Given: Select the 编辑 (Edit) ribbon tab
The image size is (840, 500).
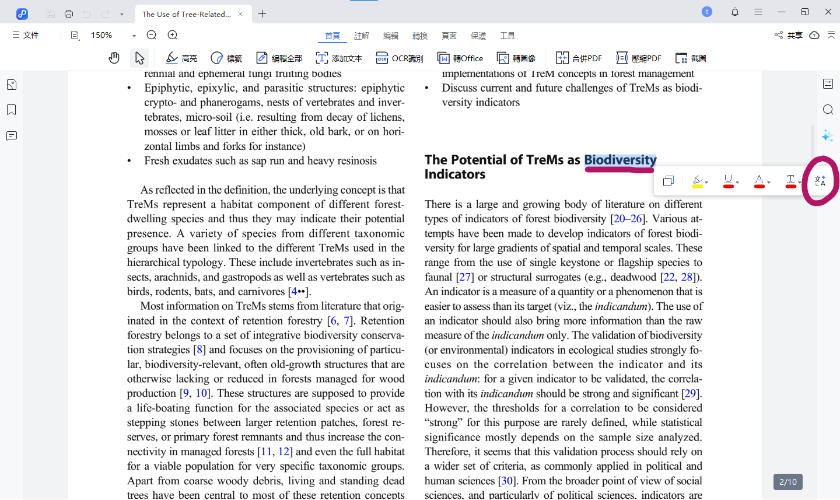Looking at the screenshot, I should tap(391, 35).
